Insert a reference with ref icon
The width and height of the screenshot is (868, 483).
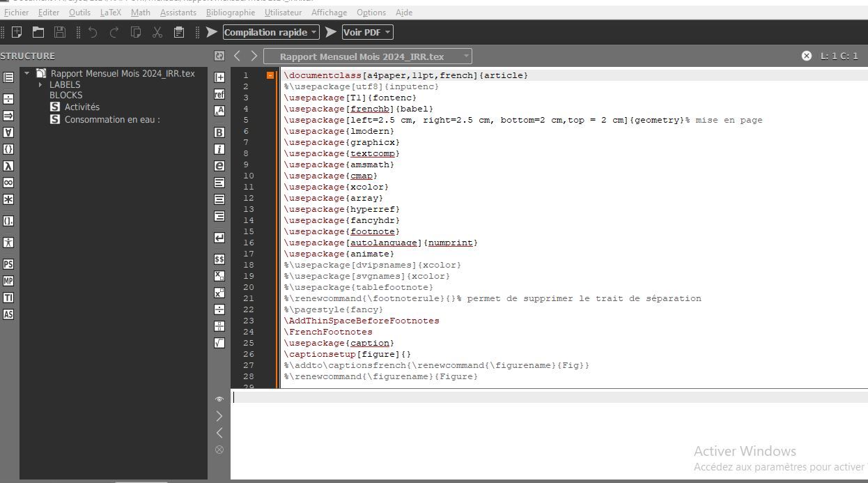click(219, 94)
